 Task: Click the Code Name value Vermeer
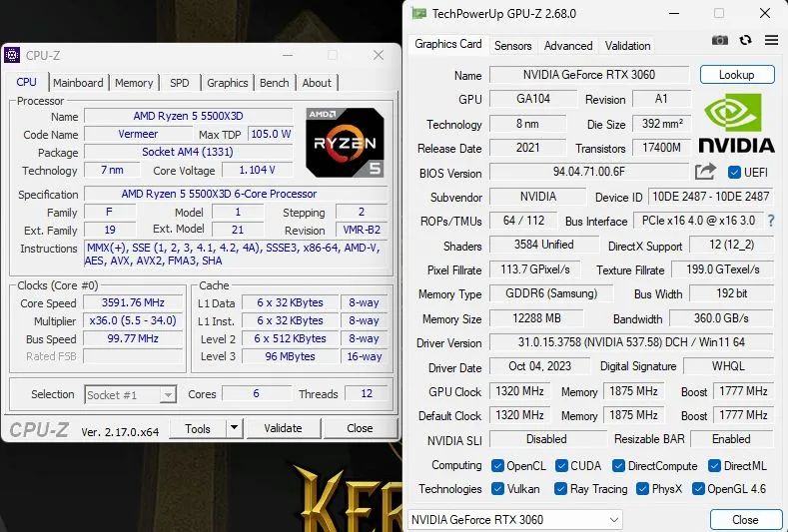pos(138,134)
